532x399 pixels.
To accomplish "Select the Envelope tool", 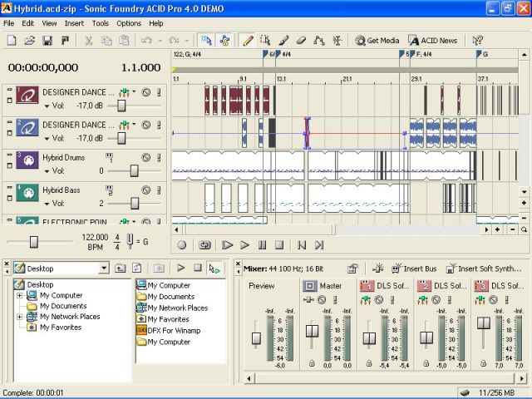I will pos(318,41).
